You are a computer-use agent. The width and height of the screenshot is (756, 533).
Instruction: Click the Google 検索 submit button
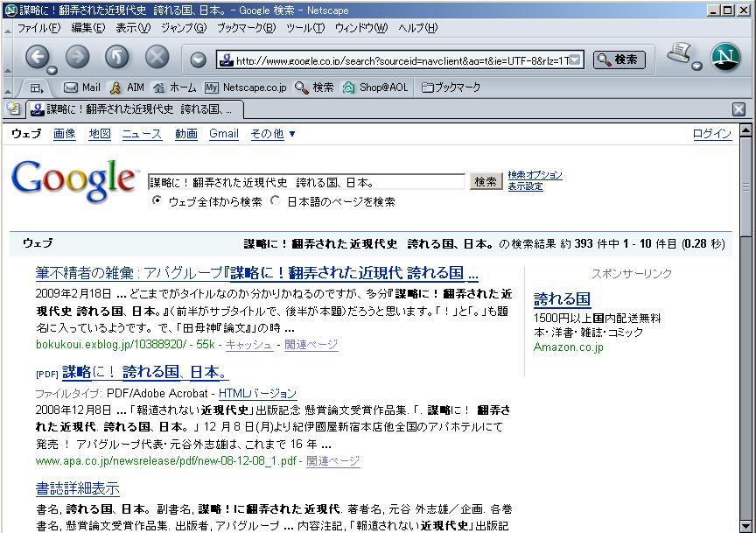click(x=485, y=182)
